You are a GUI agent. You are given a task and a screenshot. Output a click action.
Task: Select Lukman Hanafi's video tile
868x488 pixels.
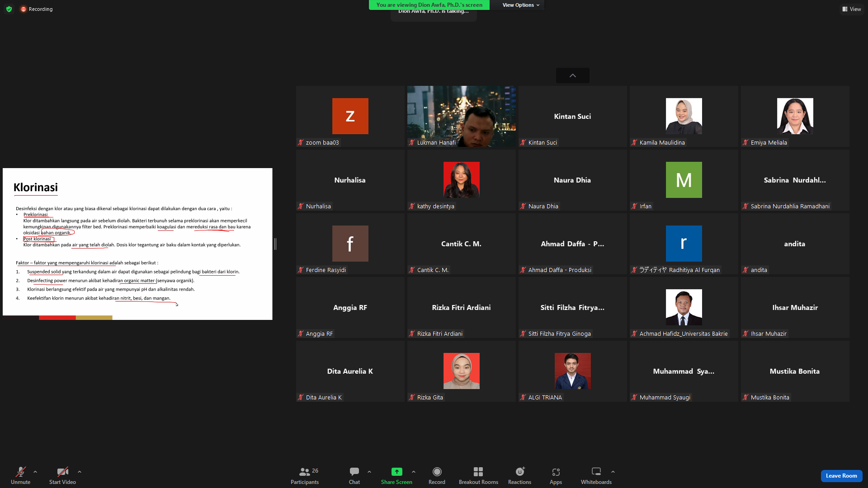462,116
